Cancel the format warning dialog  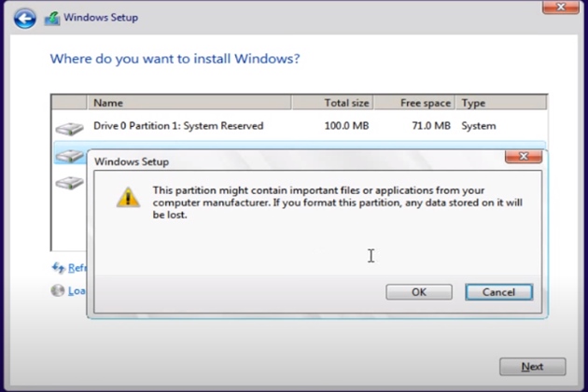coord(498,292)
